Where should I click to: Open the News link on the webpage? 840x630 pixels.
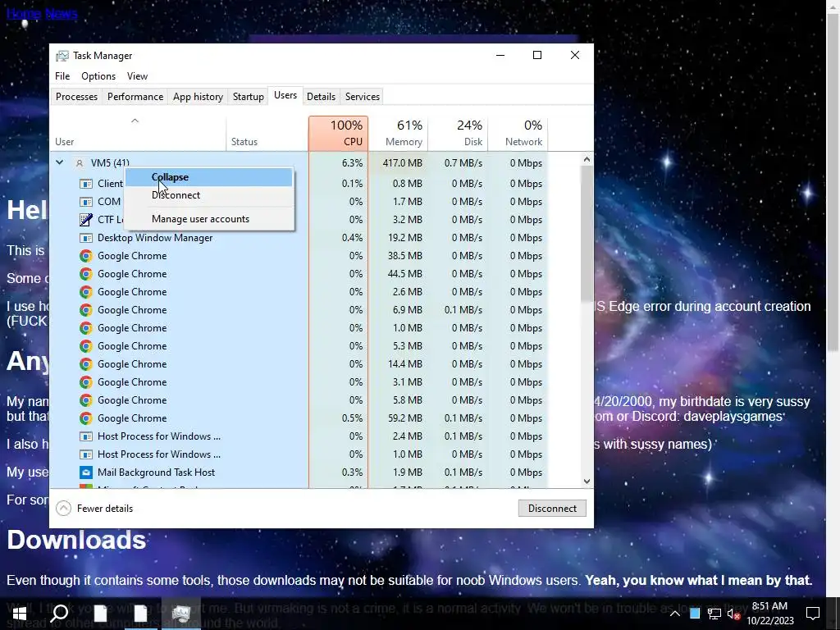(62, 13)
